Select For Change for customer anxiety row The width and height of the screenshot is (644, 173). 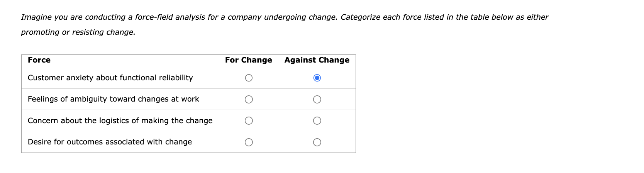(x=249, y=78)
